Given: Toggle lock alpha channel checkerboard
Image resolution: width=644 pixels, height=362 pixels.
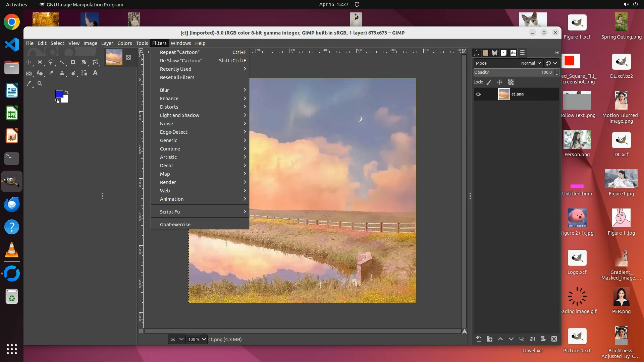Looking at the screenshot, I should coord(511,82).
